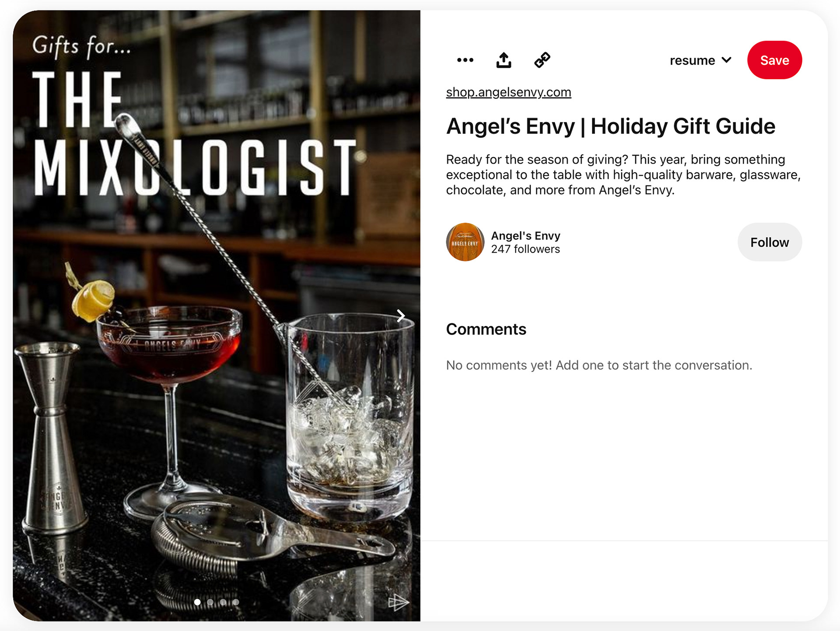Select the first carousel dot
This screenshot has height=631, width=840.
[197, 602]
